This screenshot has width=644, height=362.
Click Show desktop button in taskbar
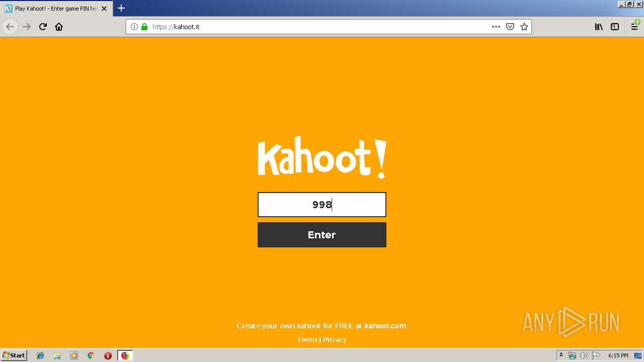(x=638, y=355)
